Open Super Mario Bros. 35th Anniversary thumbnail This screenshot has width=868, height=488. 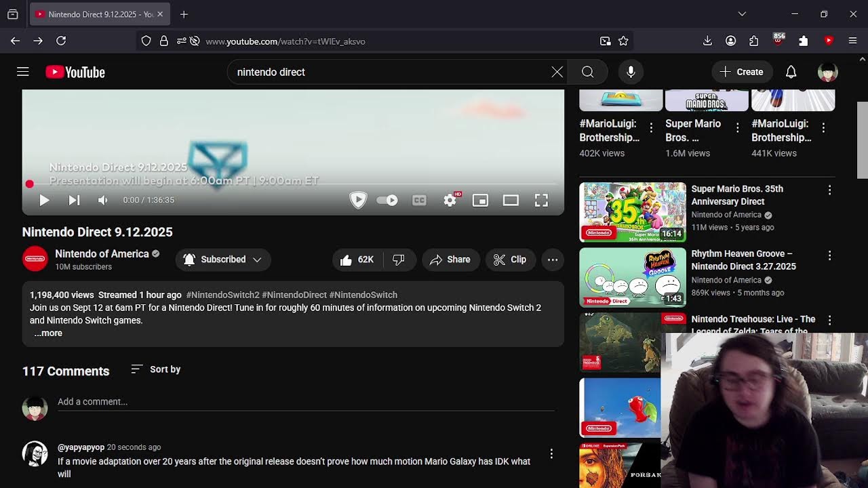coord(633,212)
